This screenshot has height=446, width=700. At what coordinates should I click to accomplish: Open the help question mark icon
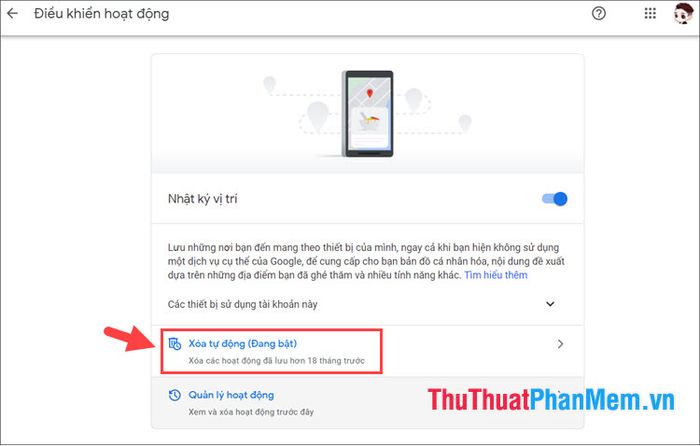(599, 13)
